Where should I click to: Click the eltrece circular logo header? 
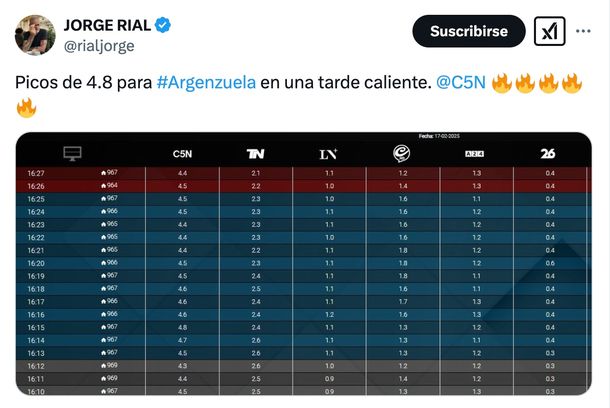click(x=401, y=153)
